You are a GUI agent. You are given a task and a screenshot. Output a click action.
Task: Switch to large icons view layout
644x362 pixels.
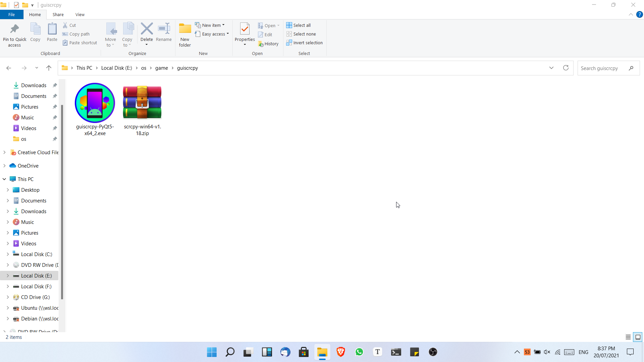[x=638, y=337]
